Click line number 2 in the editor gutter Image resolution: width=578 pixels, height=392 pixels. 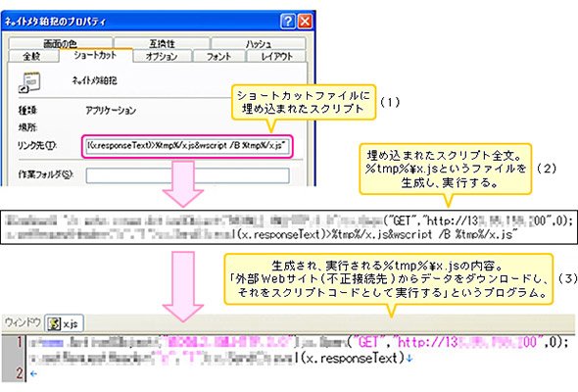tap(20, 373)
